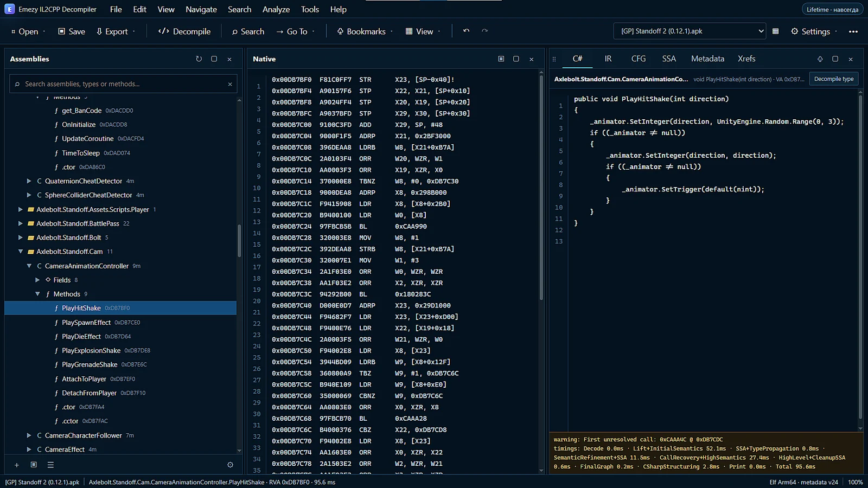This screenshot has width=868, height=488.
Task: Click the drag handle left of the C# tab
Action: (554, 59)
